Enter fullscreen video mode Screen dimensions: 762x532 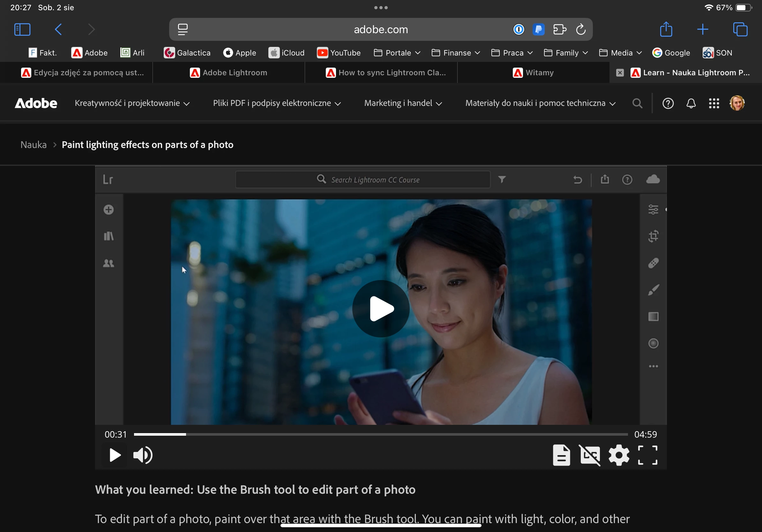point(647,455)
